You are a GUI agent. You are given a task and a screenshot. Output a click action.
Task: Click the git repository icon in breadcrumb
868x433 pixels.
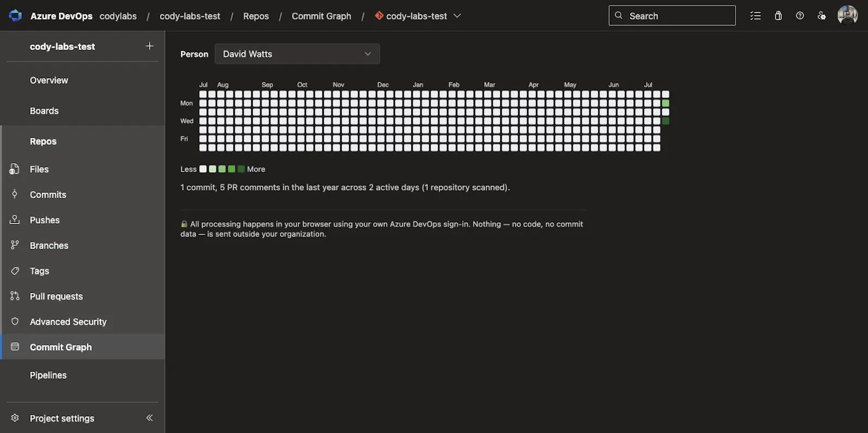(379, 16)
